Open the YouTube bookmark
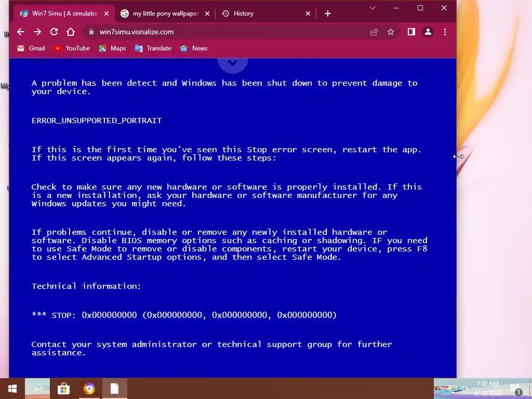532x399 pixels. click(72, 48)
